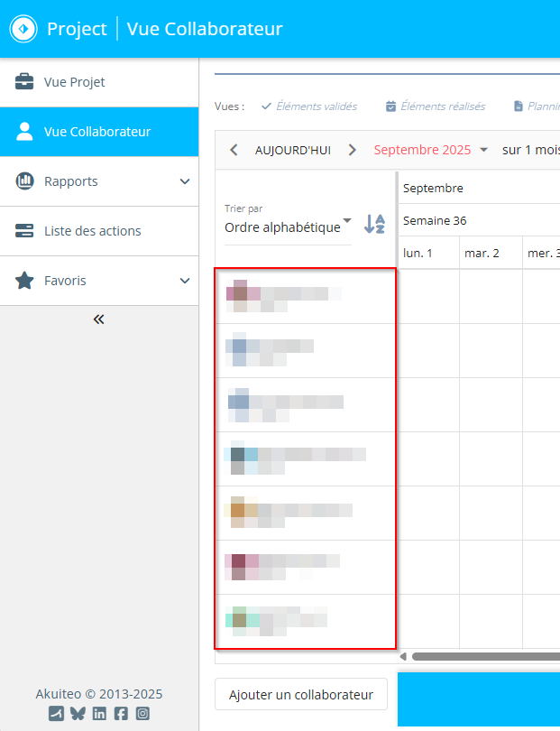Image resolution: width=560 pixels, height=731 pixels.
Task: Open Liste des actions menu item
Action: tap(92, 231)
